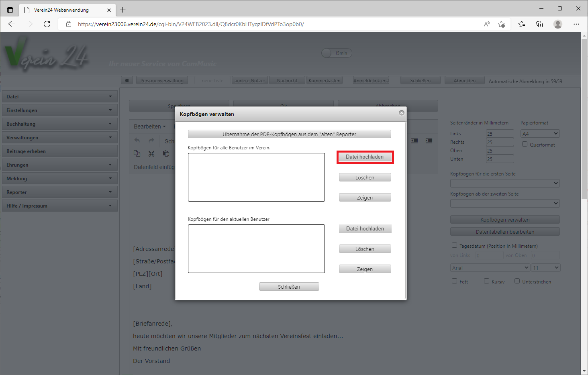Image resolution: width=588 pixels, height=375 pixels.
Task: Open the Bearbeiten editor dropdown
Action: (149, 126)
